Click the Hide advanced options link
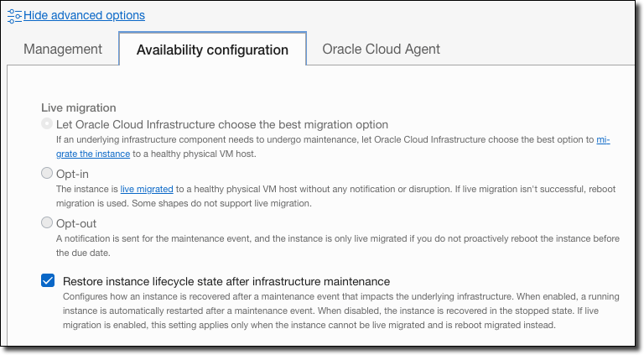 pyautogui.click(x=84, y=15)
